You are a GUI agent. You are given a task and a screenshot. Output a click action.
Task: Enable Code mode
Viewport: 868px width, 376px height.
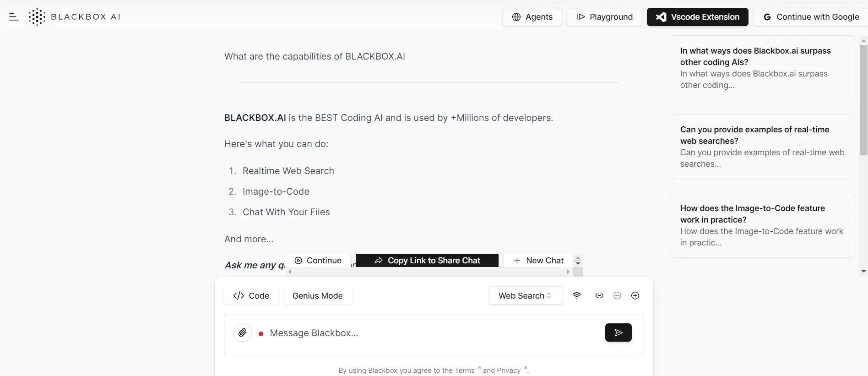point(251,295)
